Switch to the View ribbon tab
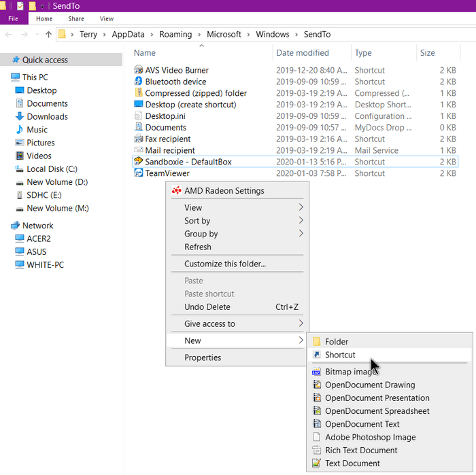The width and height of the screenshot is (476, 475). [x=107, y=18]
